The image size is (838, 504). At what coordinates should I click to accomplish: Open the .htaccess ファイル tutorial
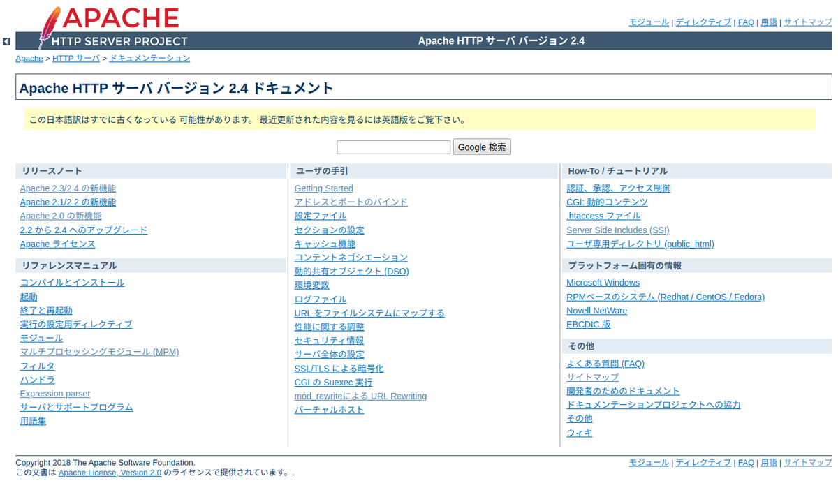603,216
